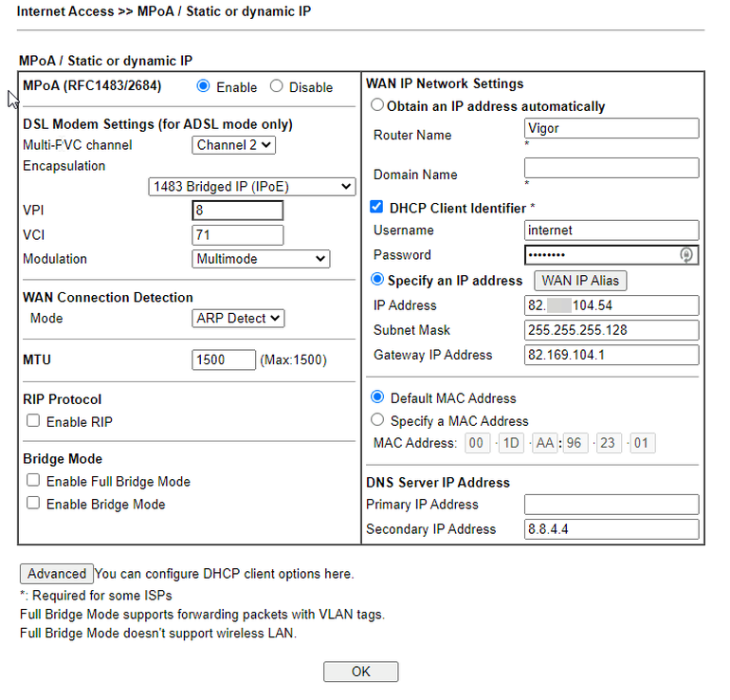This screenshot has height=700, width=730.
Task: Select the MPoA Disable radio button
Action: (x=276, y=86)
